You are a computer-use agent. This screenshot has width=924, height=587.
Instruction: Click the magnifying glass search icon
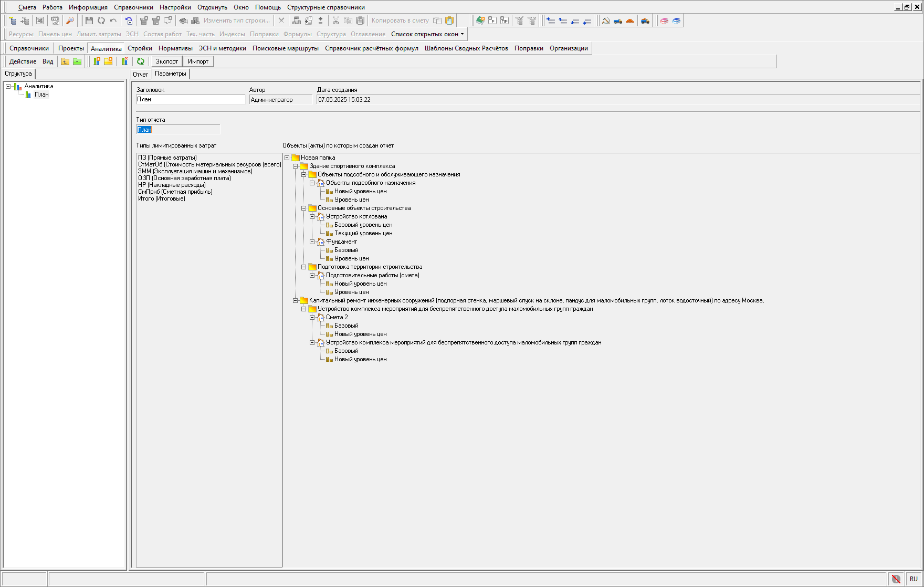pos(70,20)
